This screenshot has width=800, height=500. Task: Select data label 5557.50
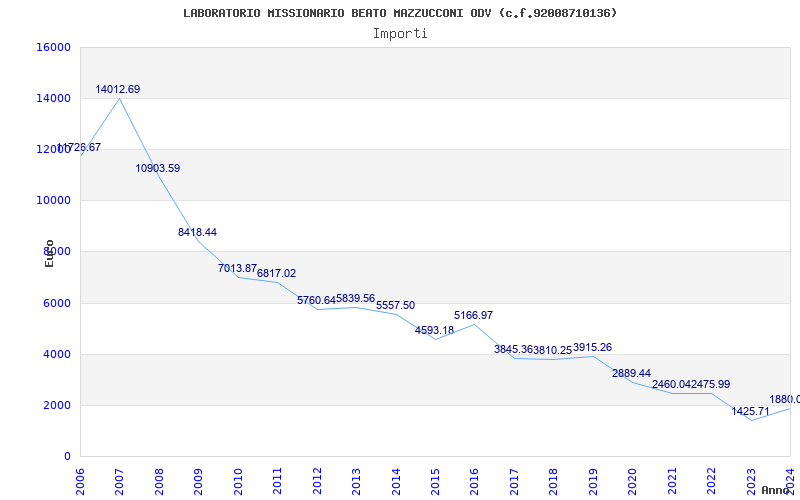[x=395, y=306]
